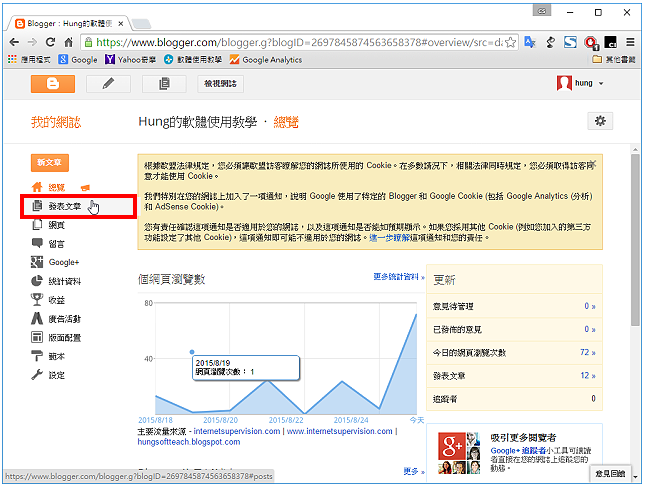Click the 意見回饋 feedback button
The height and width of the screenshot is (489, 648).
(x=610, y=474)
